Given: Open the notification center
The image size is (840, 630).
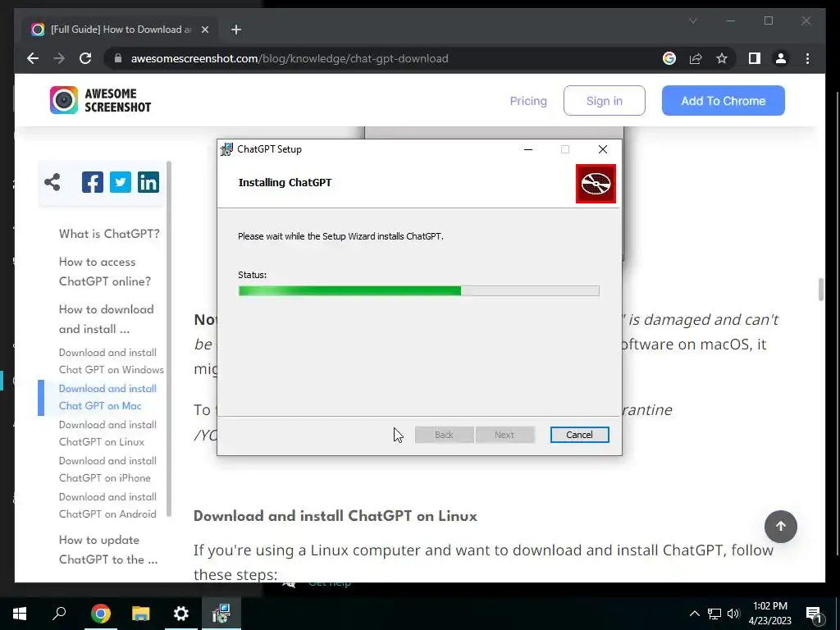Looking at the screenshot, I should (815, 614).
